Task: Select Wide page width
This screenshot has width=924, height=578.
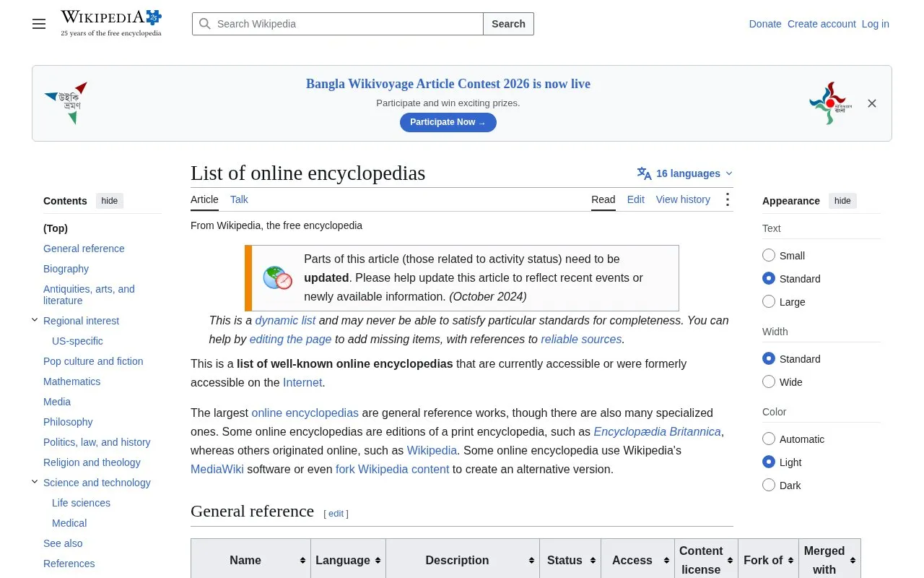Action: [769, 381]
